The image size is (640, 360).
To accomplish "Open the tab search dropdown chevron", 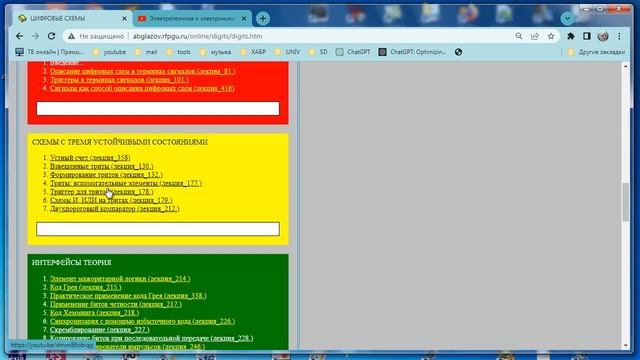I will point(567,18).
